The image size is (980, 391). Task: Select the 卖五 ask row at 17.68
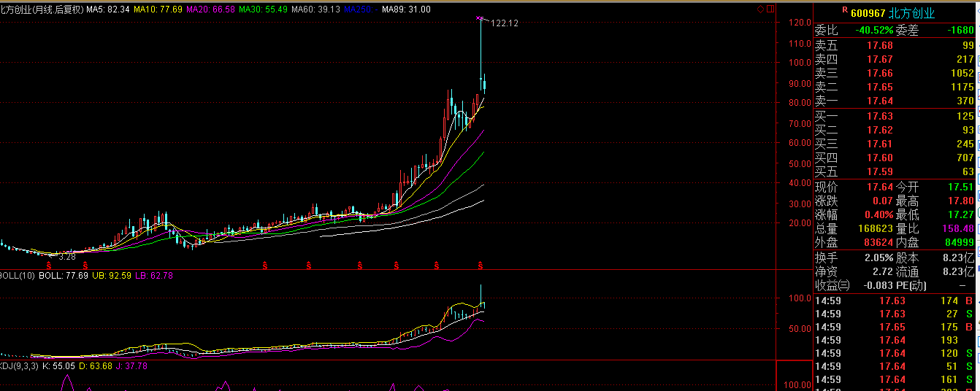(894, 45)
